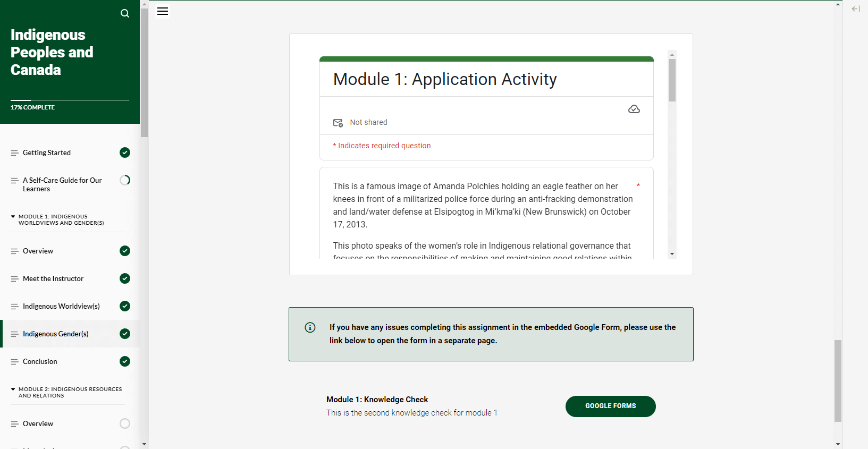Click the Module 1: Application Activity heading
This screenshot has height=449, width=868.
coord(445,79)
